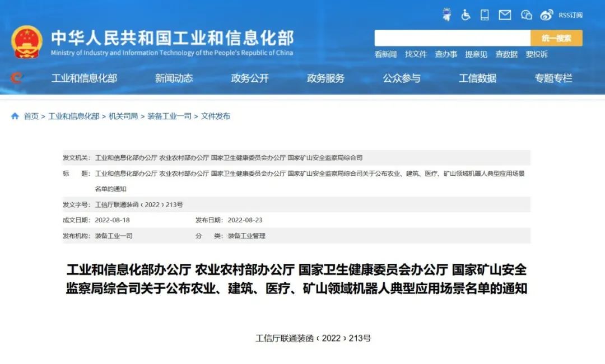605x364 pixels.
Task: Open the envelope mail icon
Action: (505, 15)
